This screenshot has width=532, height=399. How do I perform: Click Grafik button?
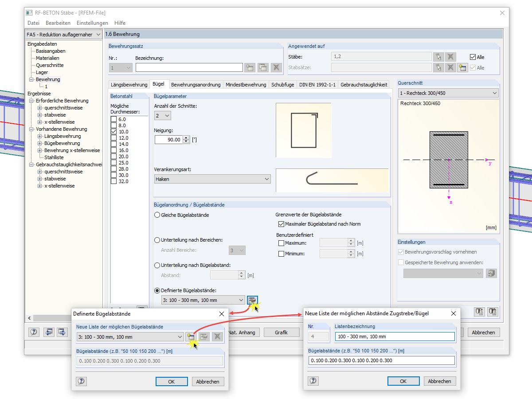[282, 332]
